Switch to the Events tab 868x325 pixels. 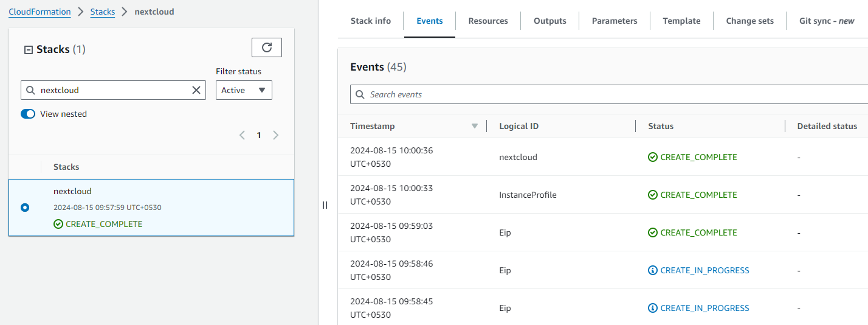coord(430,21)
